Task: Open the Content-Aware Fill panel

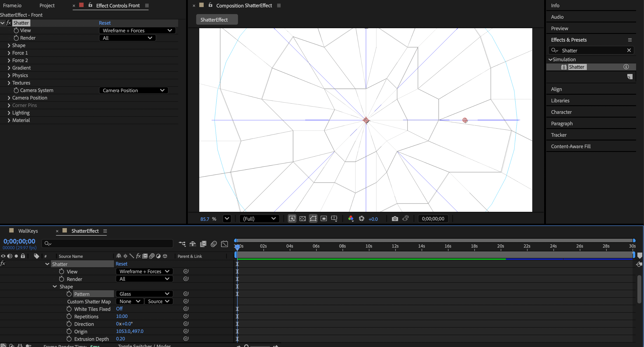Action: click(571, 146)
